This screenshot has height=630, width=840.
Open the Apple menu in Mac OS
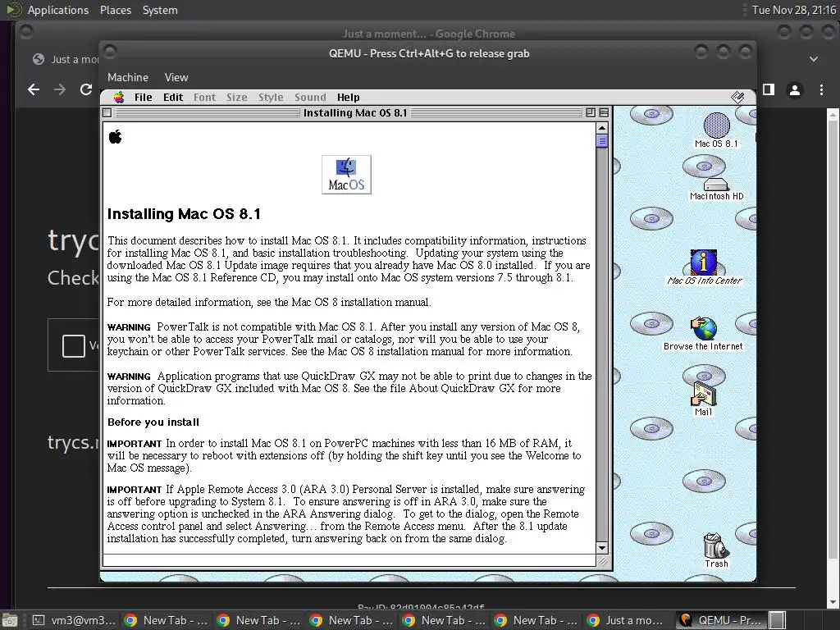pos(119,97)
